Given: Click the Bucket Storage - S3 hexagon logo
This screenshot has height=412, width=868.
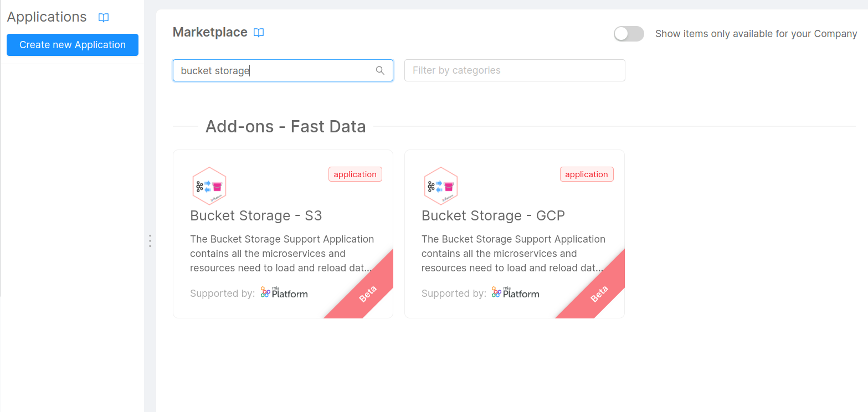Looking at the screenshot, I should pyautogui.click(x=209, y=186).
